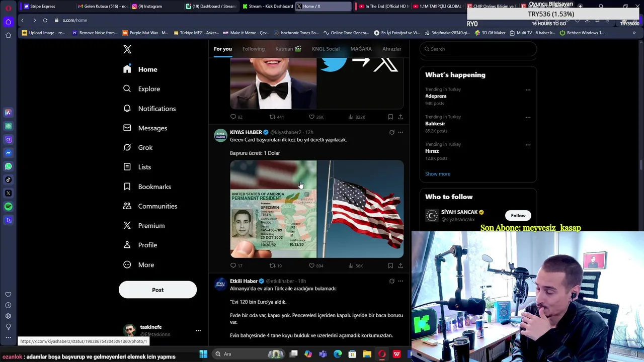This screenshot has height=362, width=644.
Task: Open the Hırsız trending topic
Action: [432, 151]
